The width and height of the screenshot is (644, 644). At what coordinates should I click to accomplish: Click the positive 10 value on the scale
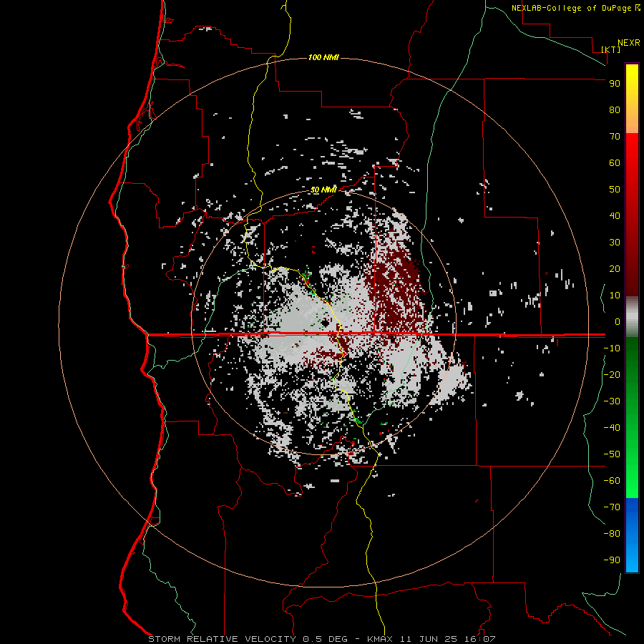[x=615, y=296]
